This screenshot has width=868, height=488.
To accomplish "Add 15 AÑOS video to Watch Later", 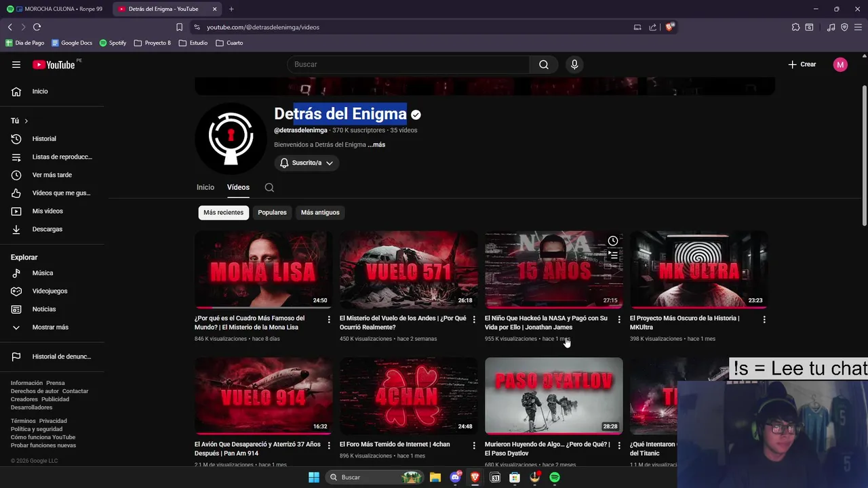I will 613,241.
